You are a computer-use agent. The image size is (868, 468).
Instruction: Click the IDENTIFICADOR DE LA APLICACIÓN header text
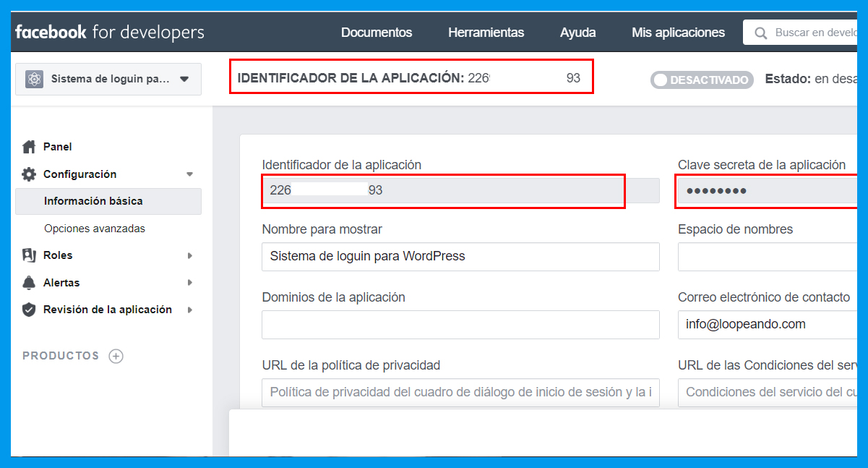click(x=351, y=78)
